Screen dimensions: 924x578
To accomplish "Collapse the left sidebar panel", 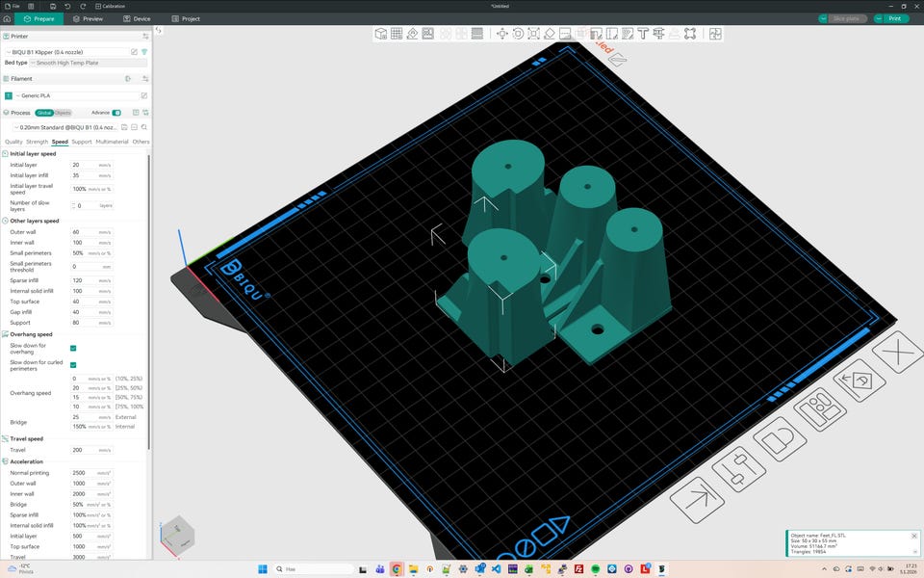I will (159, 30).
